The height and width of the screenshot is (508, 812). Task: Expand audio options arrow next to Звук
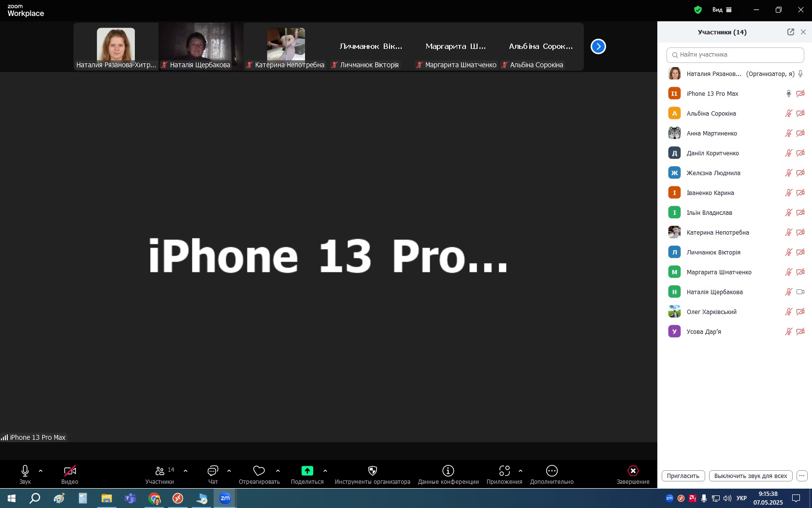click(x=41, y=471)
